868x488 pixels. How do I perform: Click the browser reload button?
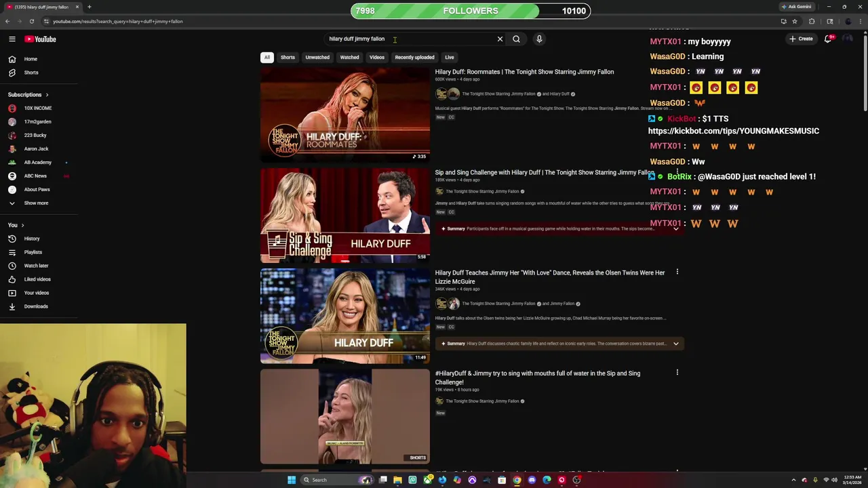point(31,22)
